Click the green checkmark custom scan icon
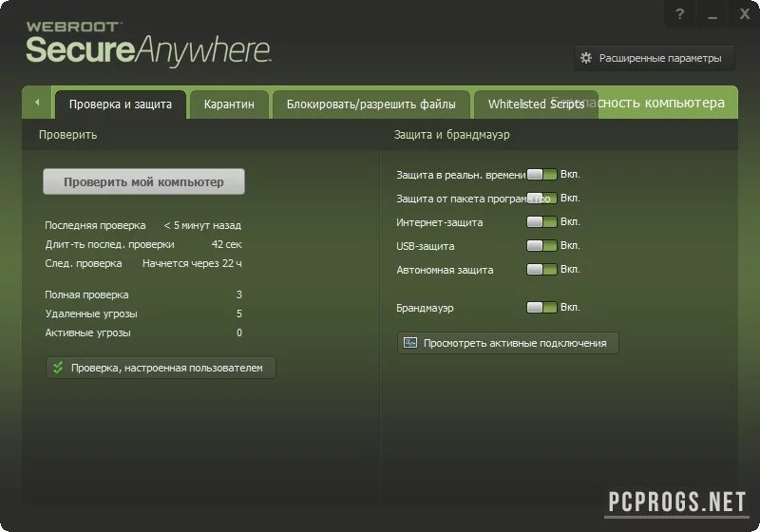 [x=58, y=368]
